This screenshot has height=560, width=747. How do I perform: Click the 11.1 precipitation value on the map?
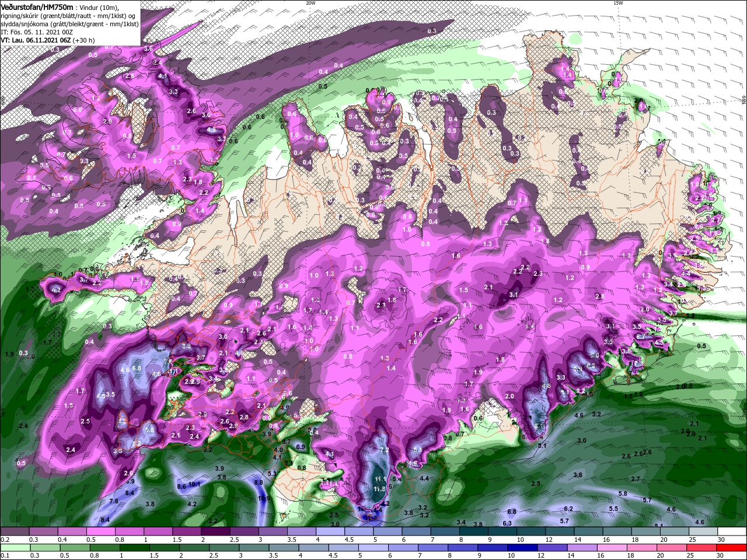(379, 479)
